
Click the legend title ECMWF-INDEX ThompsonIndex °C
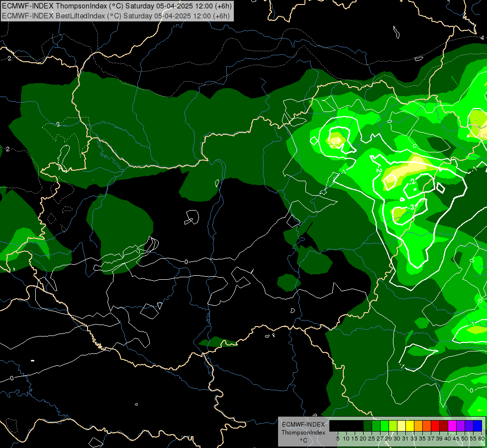(x=303, y=432)
